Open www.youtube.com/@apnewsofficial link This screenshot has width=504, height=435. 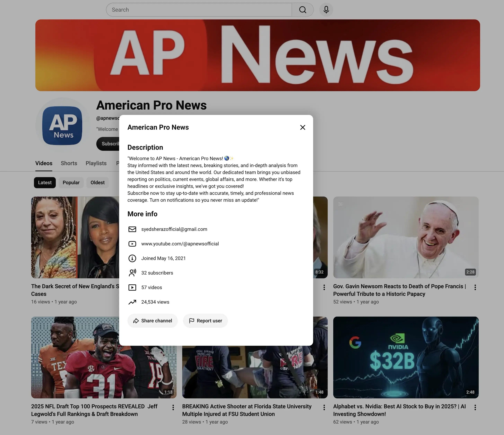(180, 244)
